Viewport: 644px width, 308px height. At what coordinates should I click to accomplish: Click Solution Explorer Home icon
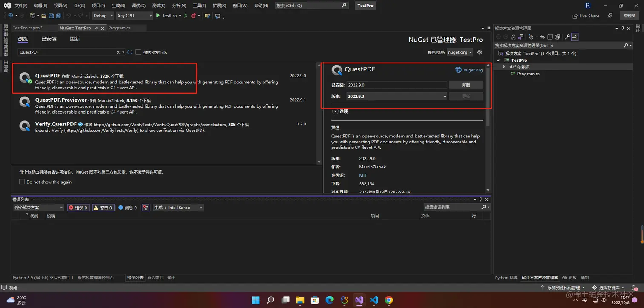tap(513, 37)
